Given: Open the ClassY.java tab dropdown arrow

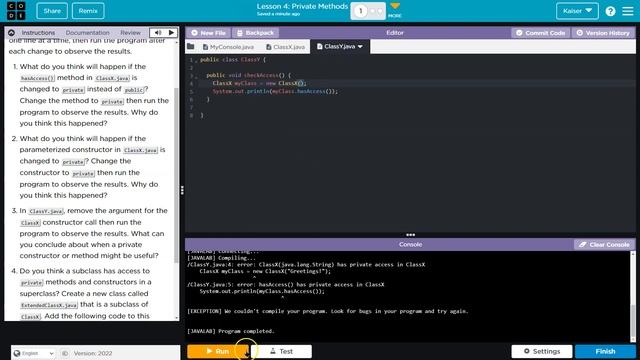Looking at the screenshot, I should 360,47.
